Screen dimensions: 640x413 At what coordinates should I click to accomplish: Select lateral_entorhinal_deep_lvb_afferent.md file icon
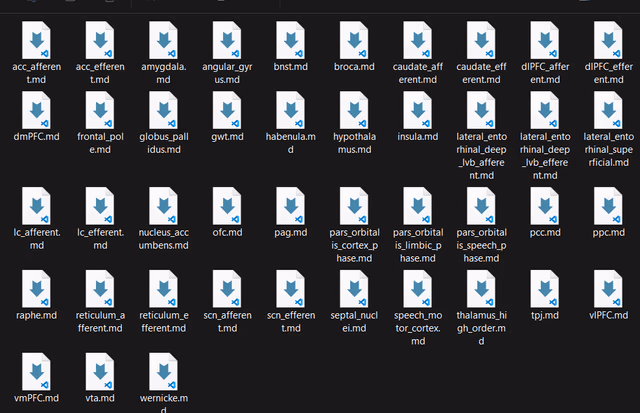(481, 110)
